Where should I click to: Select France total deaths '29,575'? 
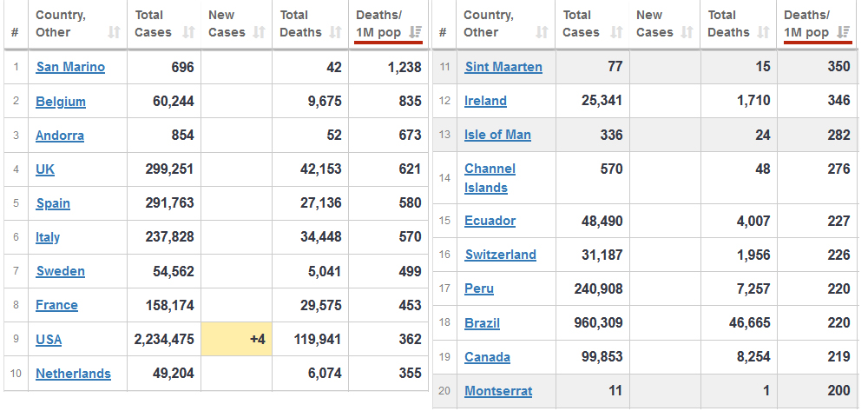pos(320,305)
